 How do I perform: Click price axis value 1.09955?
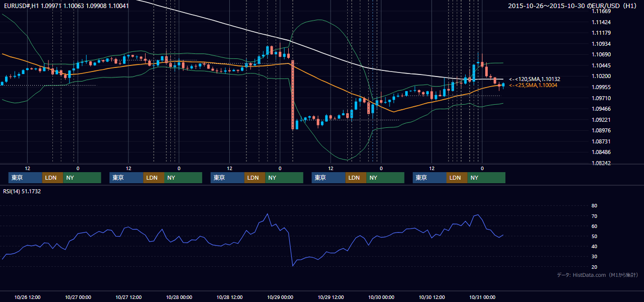(x=601, y=87)
